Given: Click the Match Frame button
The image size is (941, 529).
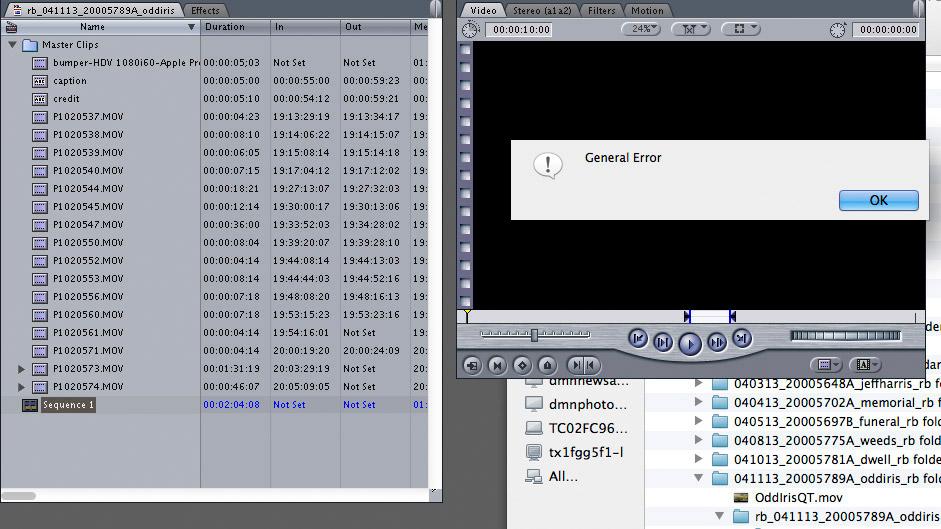Looking at the screenshot, I should 472,366.
